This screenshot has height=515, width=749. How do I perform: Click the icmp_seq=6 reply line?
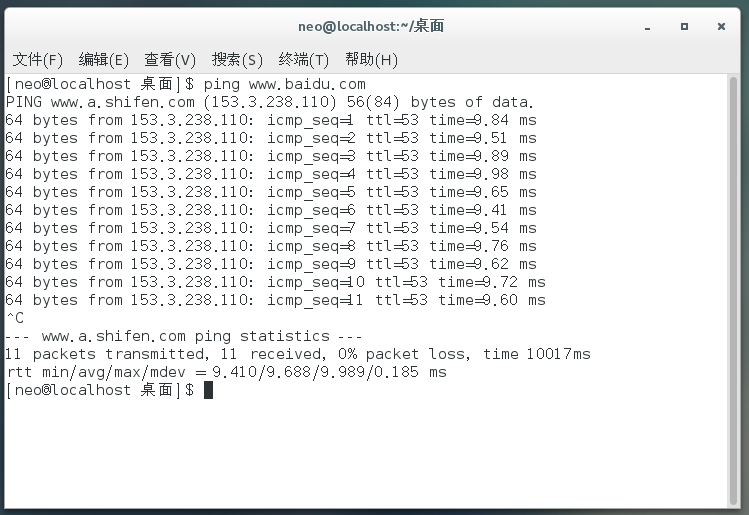point(270,210)
